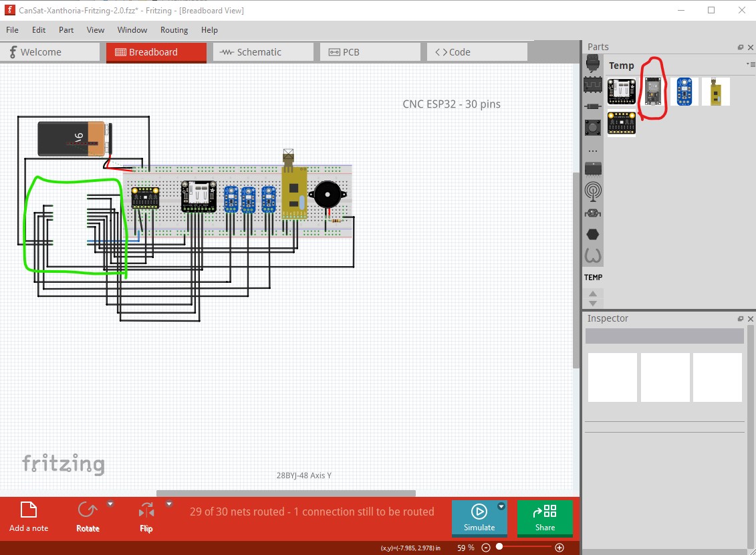The height and width of the screenshot is (555, 756).
Task: Select the ESP32 part circled in red
Action: [653, 91]
